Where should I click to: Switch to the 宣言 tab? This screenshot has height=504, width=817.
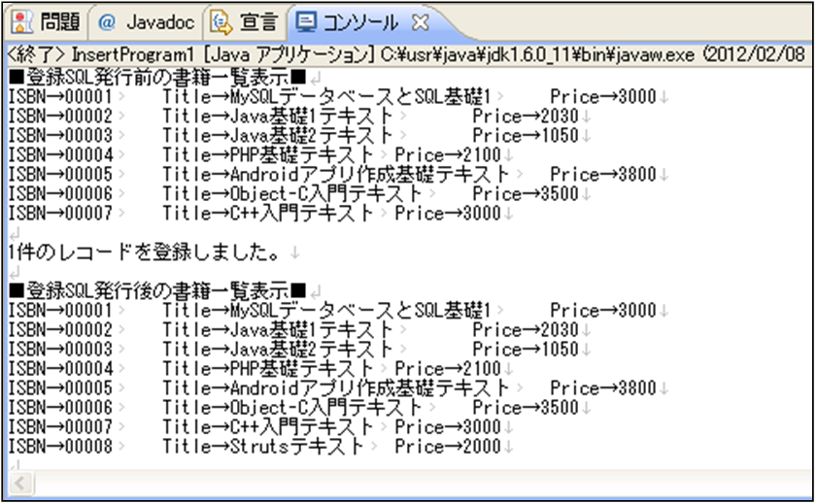coord(256,20)
